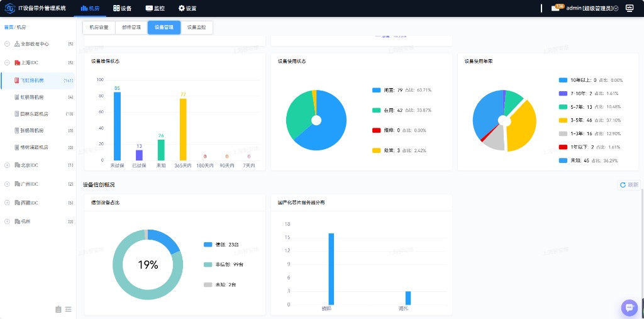Screen dimensions: 644x319
Task: Select the 设备管理 sub-tab
Action: (x=164, y=28)
